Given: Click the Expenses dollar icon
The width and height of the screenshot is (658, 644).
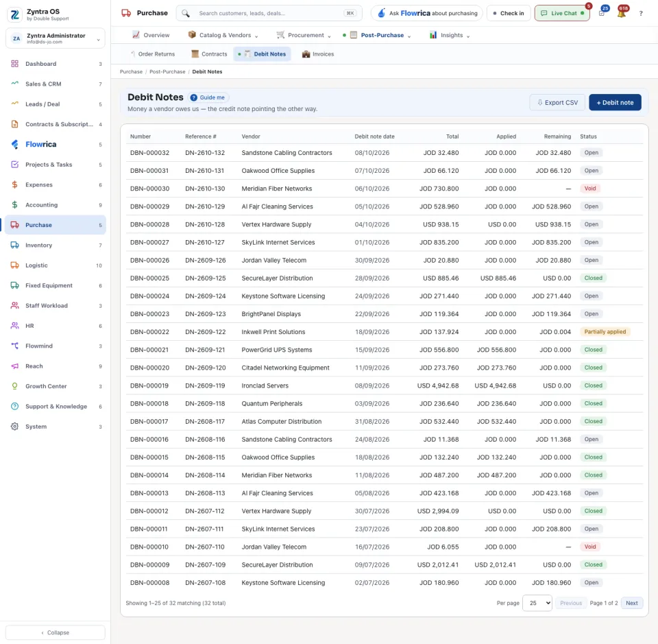Looking at the screenshot, I should point(14,184).
